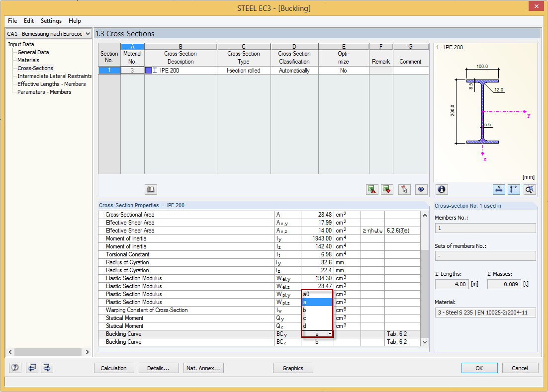Click the reset zoom view icon

click(x=530, y=189)
